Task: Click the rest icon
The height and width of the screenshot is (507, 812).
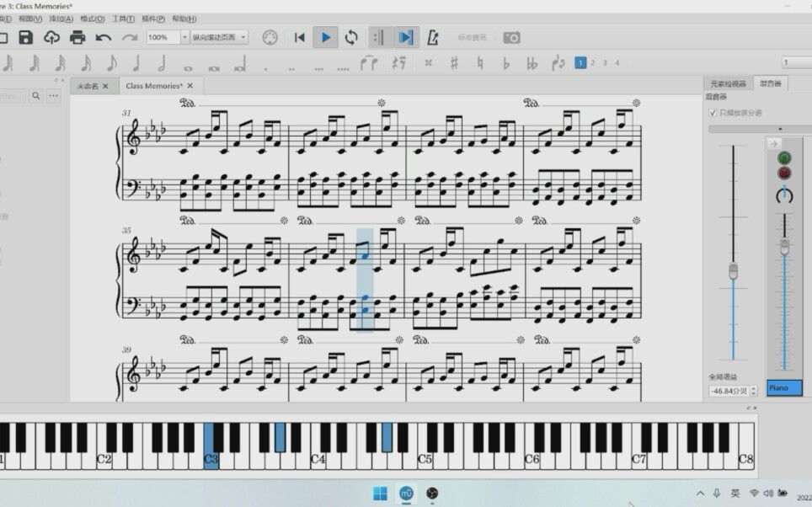Action: 398,63
